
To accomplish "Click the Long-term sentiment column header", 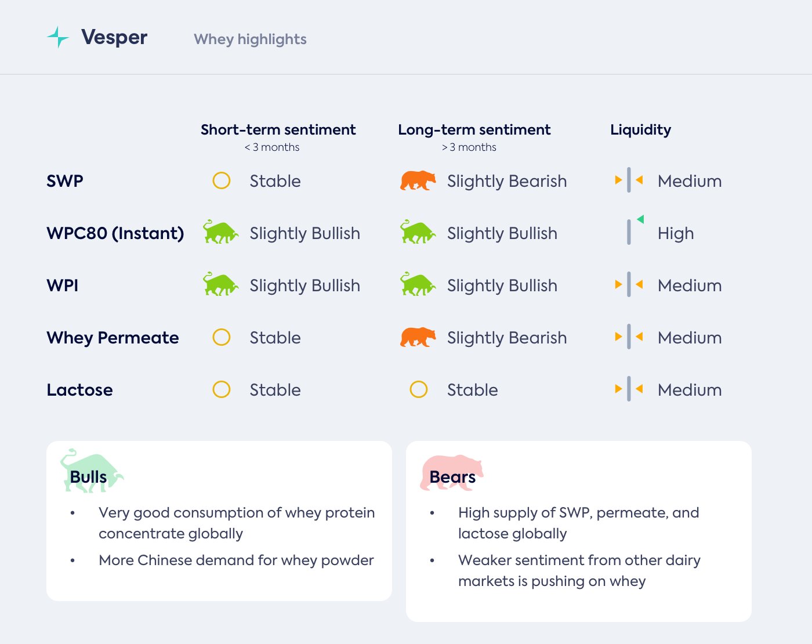I will click(x=474, y=130).
